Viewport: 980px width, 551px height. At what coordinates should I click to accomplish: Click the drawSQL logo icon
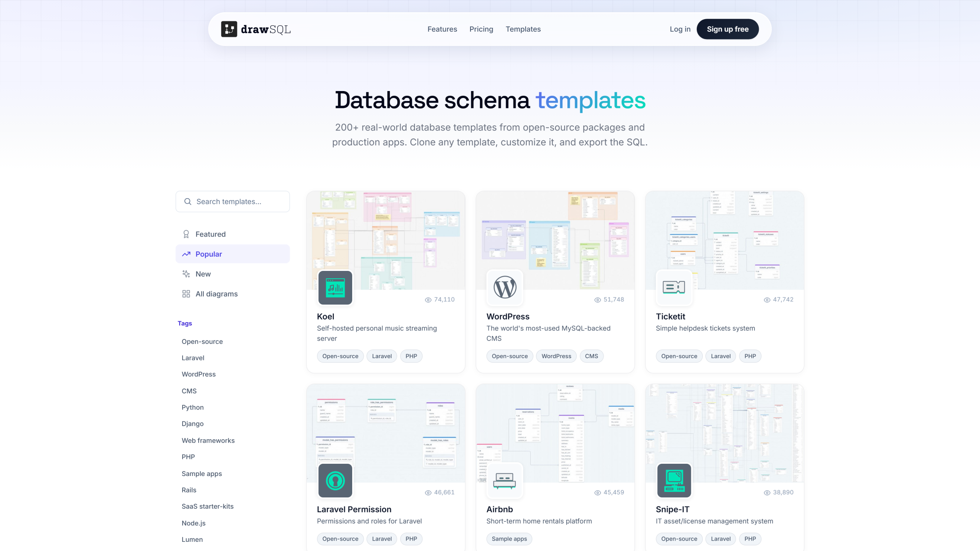pos(229,29)
